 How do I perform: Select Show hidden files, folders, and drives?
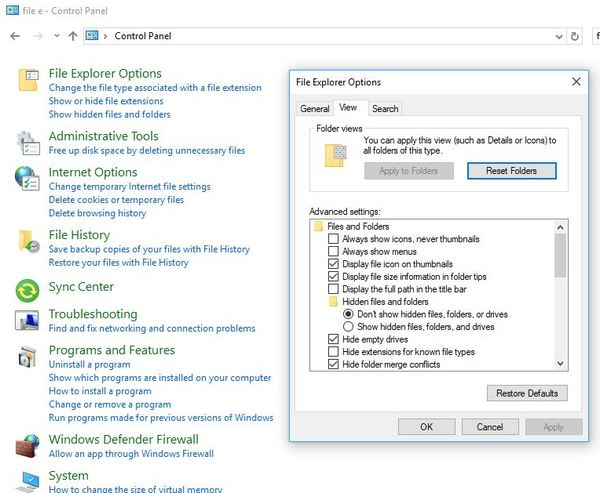click(348, 326)
